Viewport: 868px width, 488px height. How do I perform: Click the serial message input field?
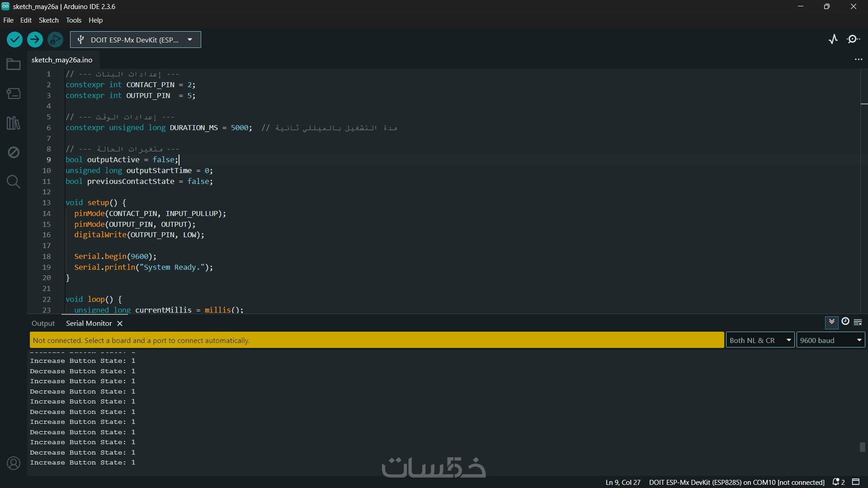point(376,340)
